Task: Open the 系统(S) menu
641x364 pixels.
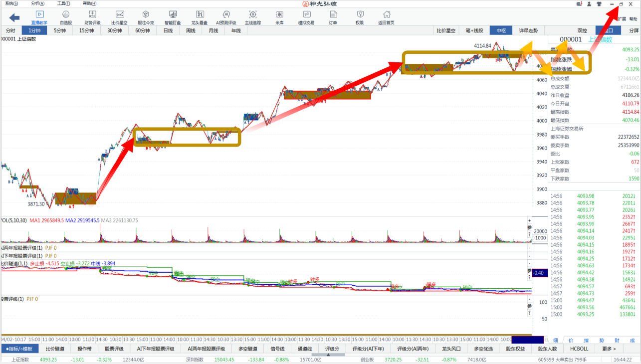Action: [11, 3]
